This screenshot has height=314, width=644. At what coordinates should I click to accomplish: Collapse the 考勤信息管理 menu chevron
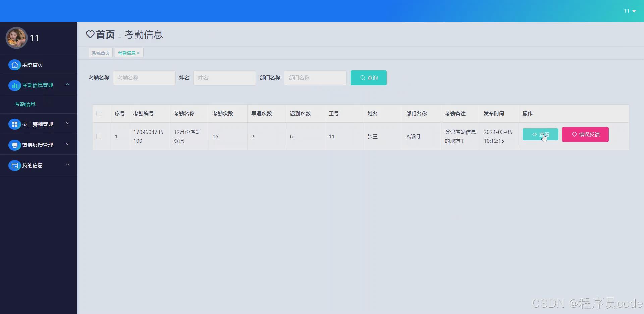click(x=67, y=85)
